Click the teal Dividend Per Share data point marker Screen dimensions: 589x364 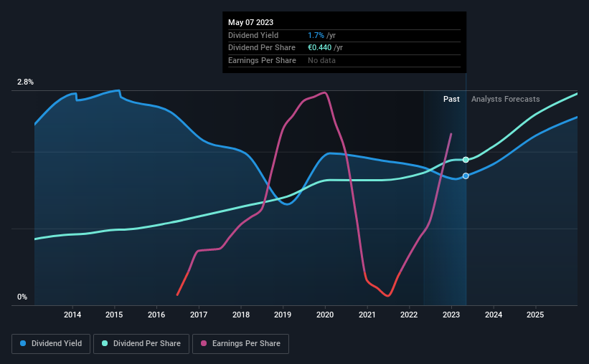pyautogui.click(x=466, y=160)
